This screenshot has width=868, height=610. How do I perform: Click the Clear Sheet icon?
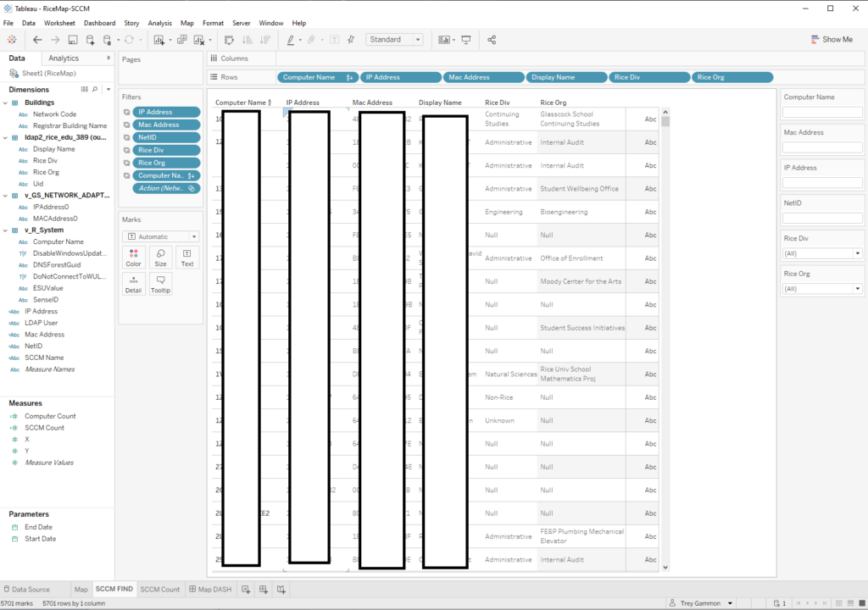click(198, 40)
